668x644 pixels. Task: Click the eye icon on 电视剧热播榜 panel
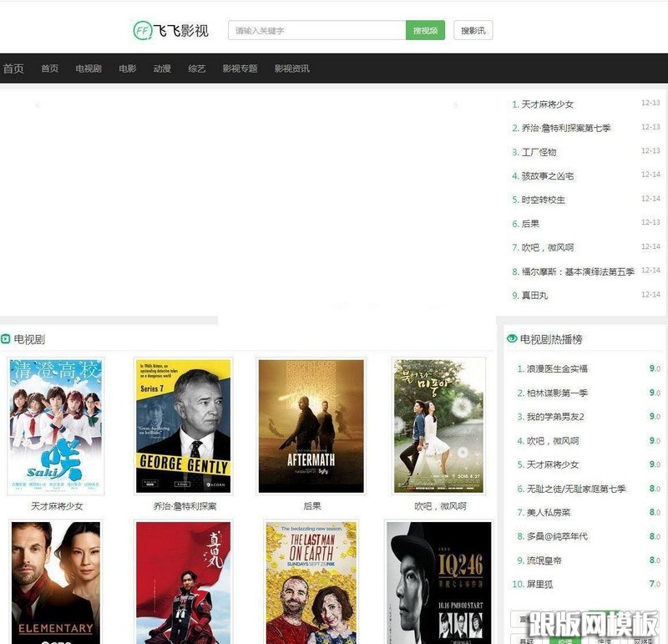click(512, 337)
